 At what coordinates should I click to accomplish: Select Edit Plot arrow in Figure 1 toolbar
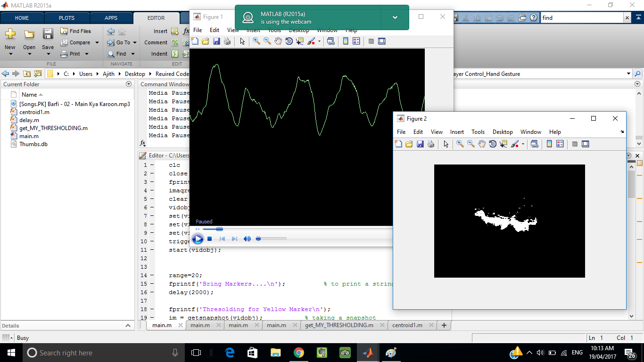[242, 41]
